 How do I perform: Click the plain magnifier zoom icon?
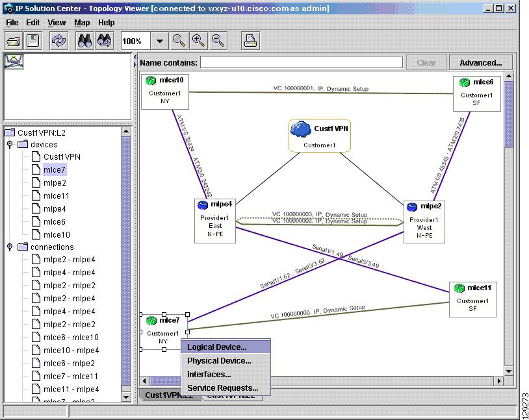click(179, 41)
